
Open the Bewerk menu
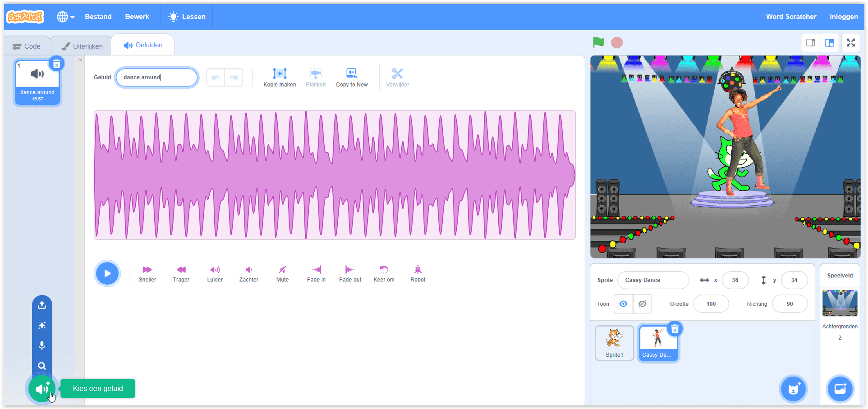[x=137, y=17]
